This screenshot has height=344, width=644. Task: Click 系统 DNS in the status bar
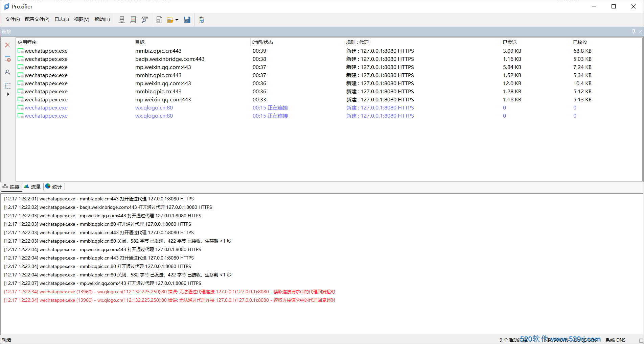tap(615, 340)
